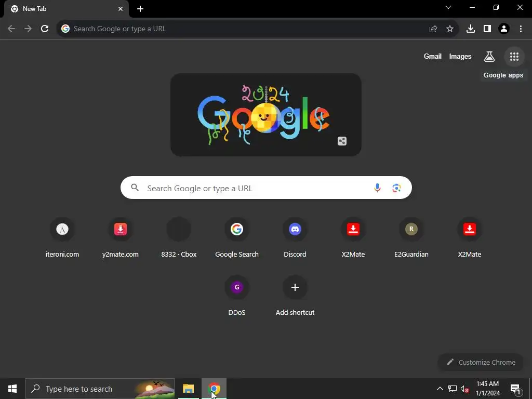This screenshot has width=532, height=399.
Task: Open the 2024 Google doodle
Action: pyautogui.click(x=265, y=115)
